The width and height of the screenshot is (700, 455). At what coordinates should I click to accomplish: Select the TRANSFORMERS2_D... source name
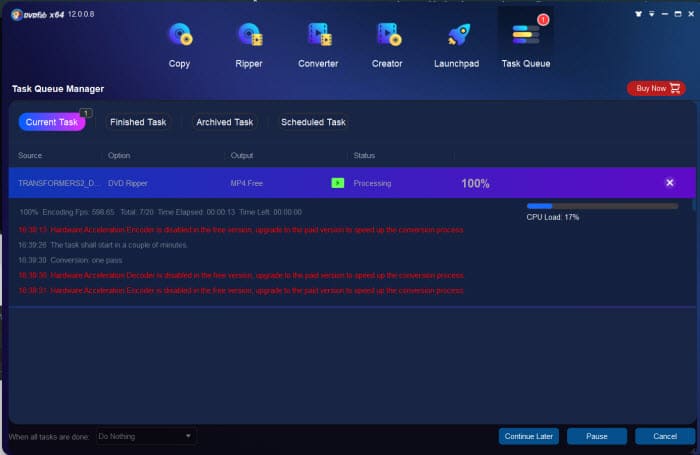click(x=59, y=183)
